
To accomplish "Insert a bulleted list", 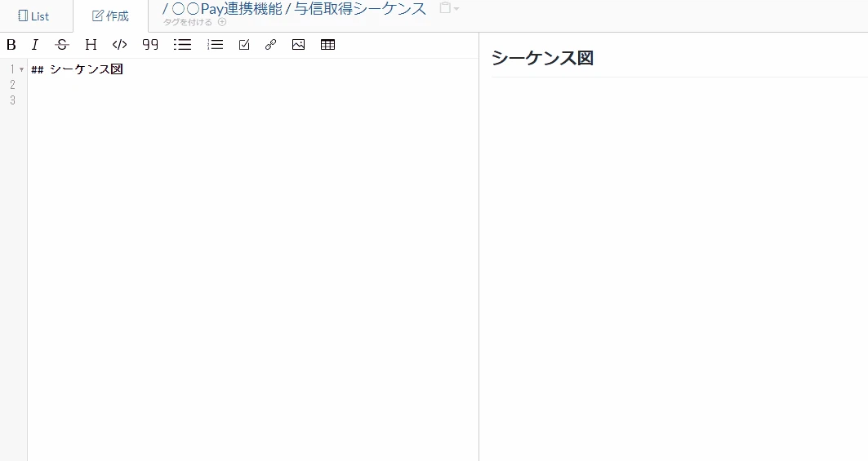I will [x=182, y=45].
